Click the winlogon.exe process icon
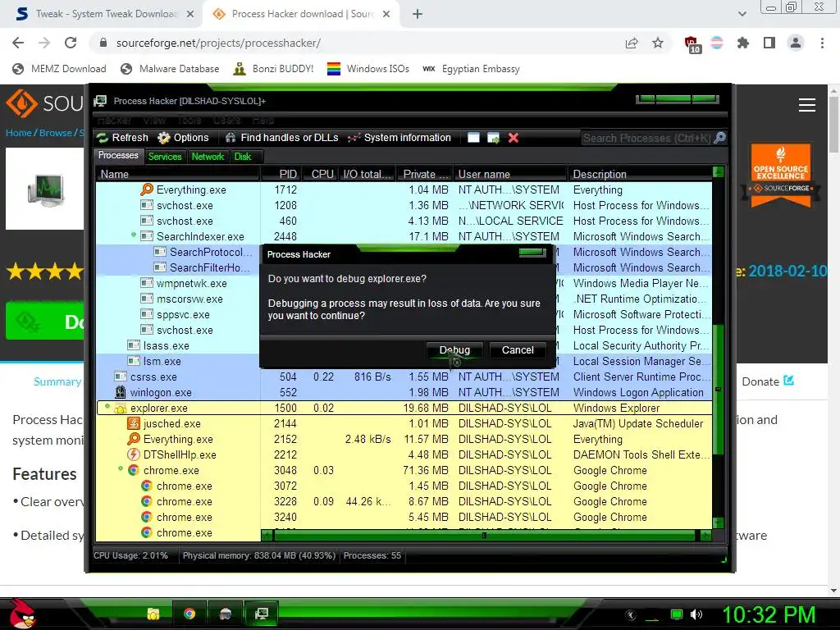Viewport: 840px width, 630px height. point(121,392)
